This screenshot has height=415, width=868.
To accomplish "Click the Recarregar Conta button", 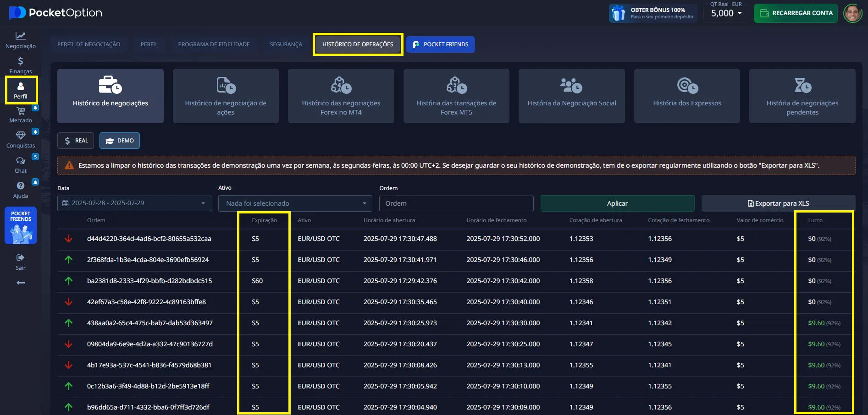I will click(x=796, y=13).
